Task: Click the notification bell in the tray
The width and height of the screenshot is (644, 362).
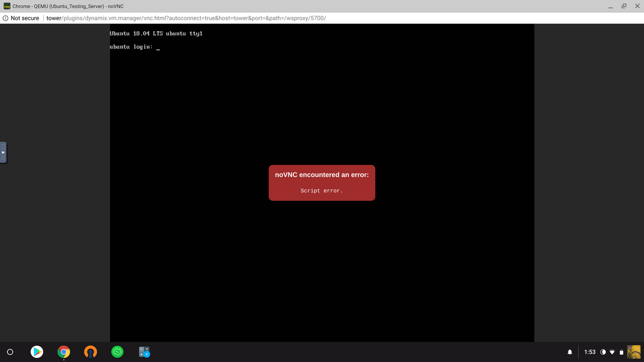Action: click(570, 352)
